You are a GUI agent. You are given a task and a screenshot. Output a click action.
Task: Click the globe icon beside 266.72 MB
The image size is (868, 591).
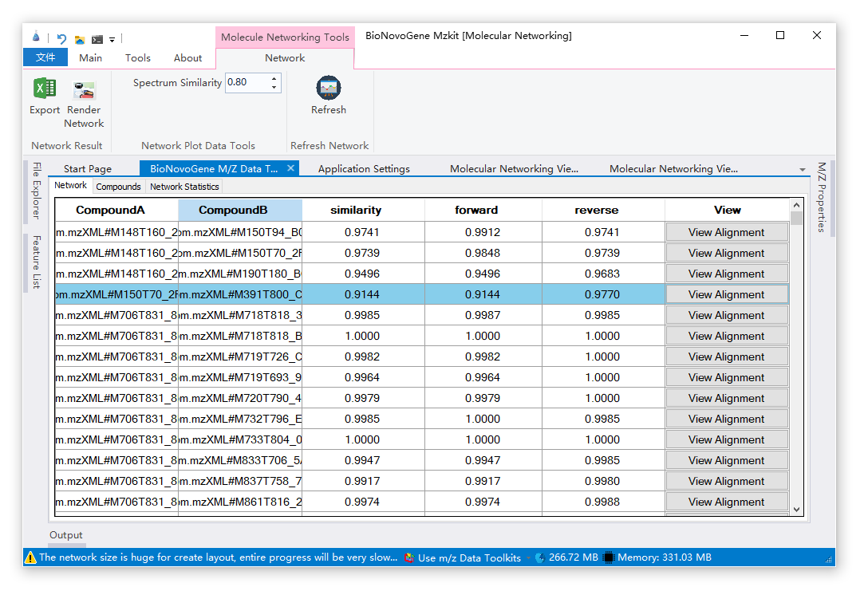click(540, 558)
